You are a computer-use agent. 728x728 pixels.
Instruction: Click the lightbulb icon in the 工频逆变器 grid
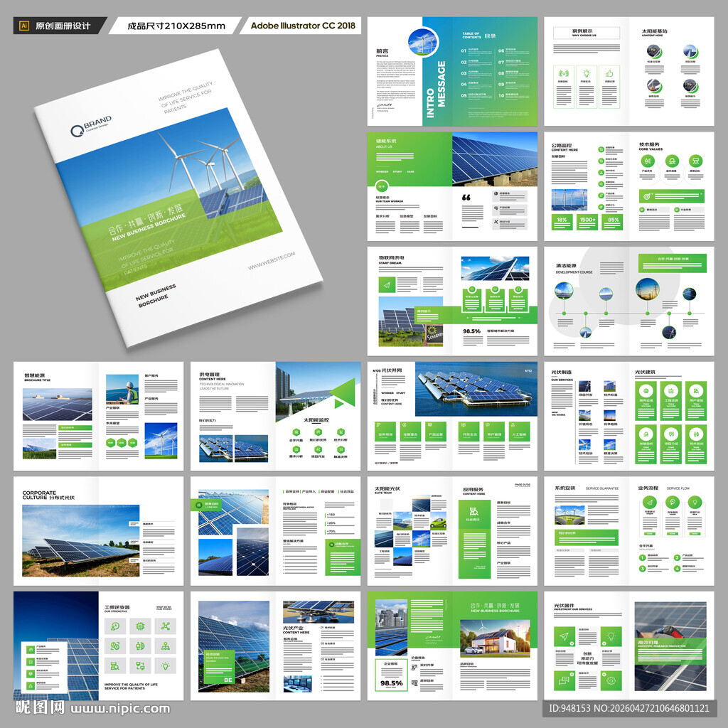pyautogui.click(x=165, y=665)
